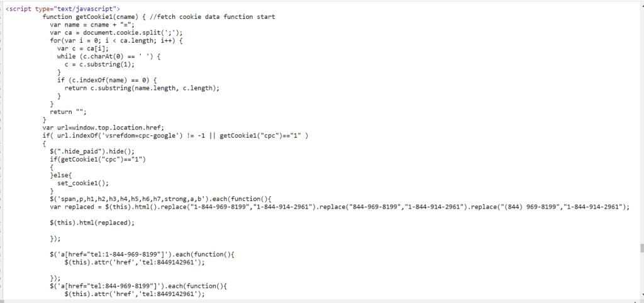Click the vertical scrollbar thumb

point(640,248)
